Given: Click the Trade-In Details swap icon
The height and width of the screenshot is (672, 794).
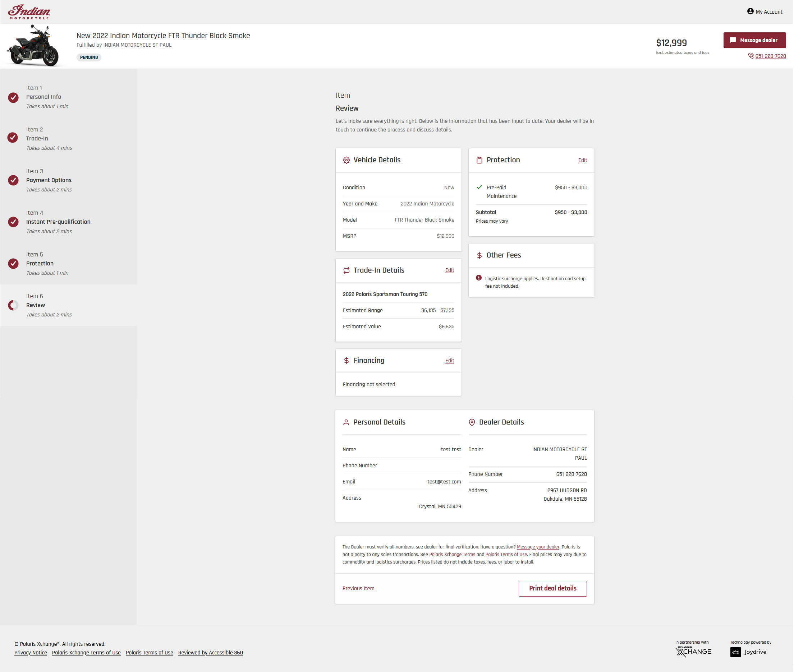Looking at the screenshot, I should [346, 270].
